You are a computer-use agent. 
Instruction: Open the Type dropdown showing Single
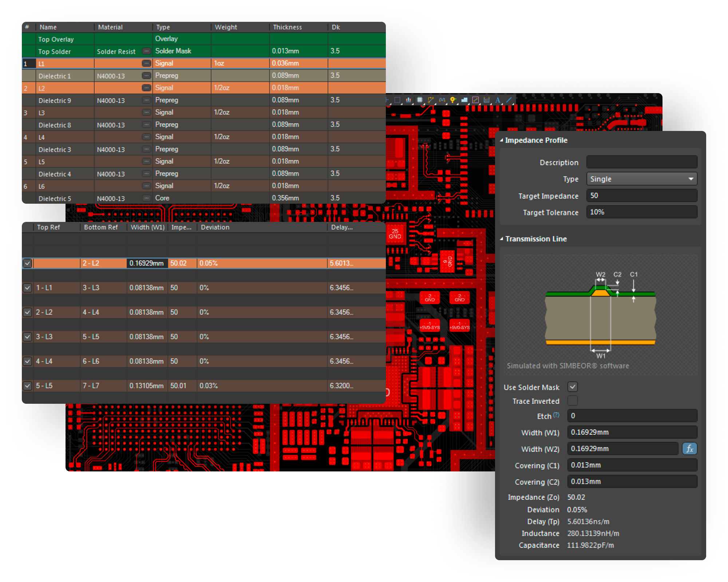click(x=642, y=179)
